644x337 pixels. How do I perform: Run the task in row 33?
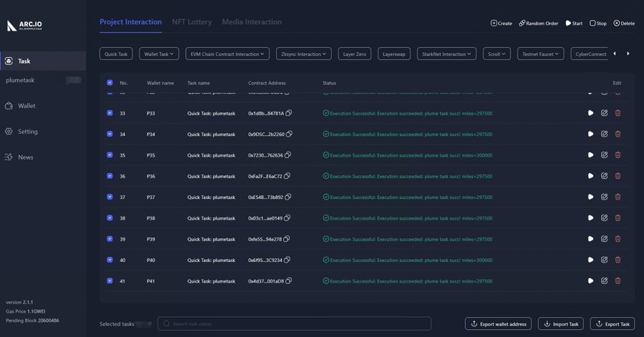pyautogui.click(x=590, y=113)
